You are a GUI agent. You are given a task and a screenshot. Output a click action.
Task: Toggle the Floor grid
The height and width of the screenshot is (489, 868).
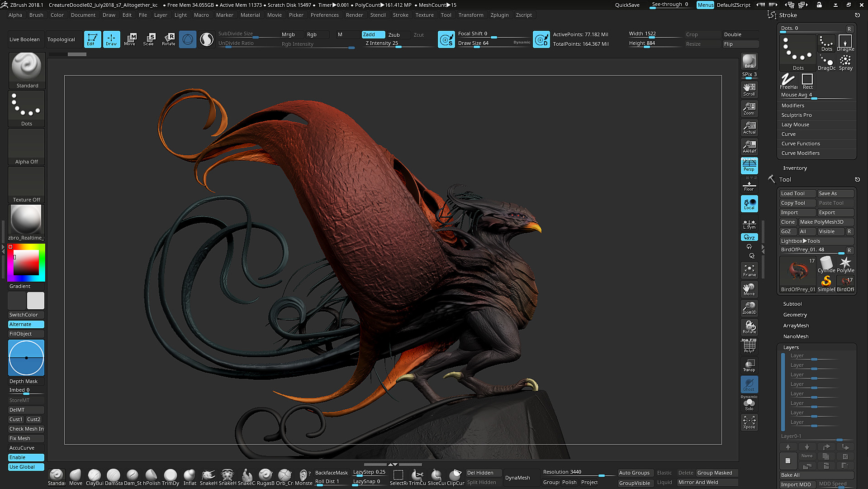click(749, 185)
